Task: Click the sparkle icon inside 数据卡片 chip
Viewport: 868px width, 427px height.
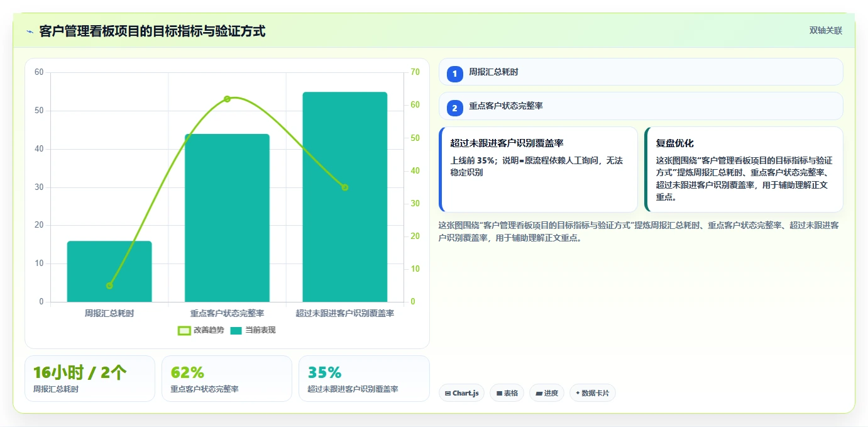Action: click(x=578, y=393)
